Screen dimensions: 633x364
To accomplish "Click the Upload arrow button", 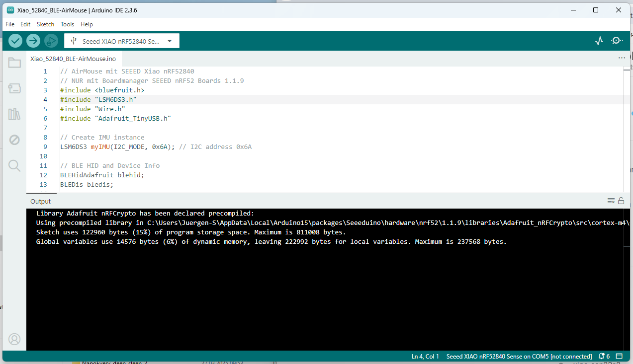I will click(x=33, y=41).
